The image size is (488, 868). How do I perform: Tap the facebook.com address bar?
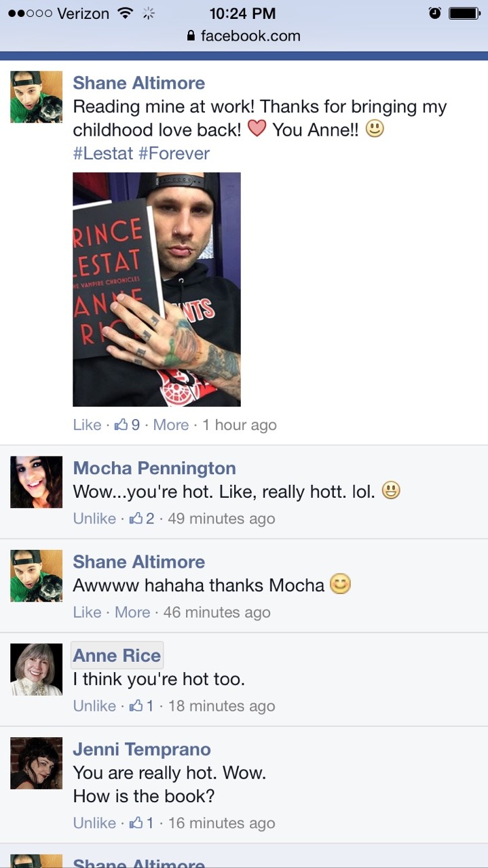pyautogui.click(x=244, y=36)
